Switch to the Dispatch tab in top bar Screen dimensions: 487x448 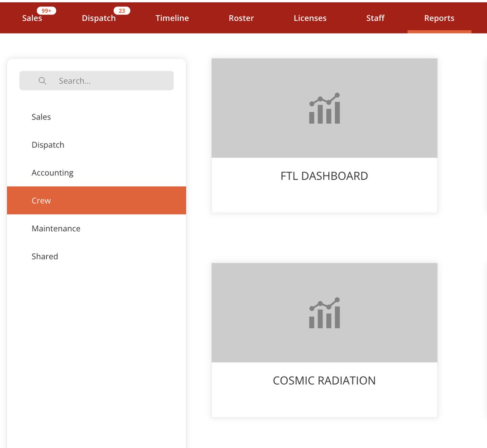(x=98, y=19)
